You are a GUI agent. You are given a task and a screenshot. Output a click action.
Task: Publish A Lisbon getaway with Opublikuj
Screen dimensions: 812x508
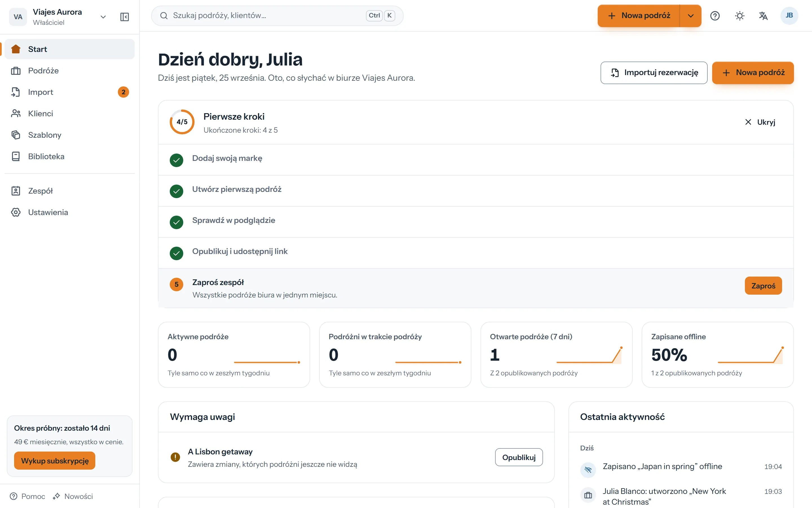[x=519, y=457]
